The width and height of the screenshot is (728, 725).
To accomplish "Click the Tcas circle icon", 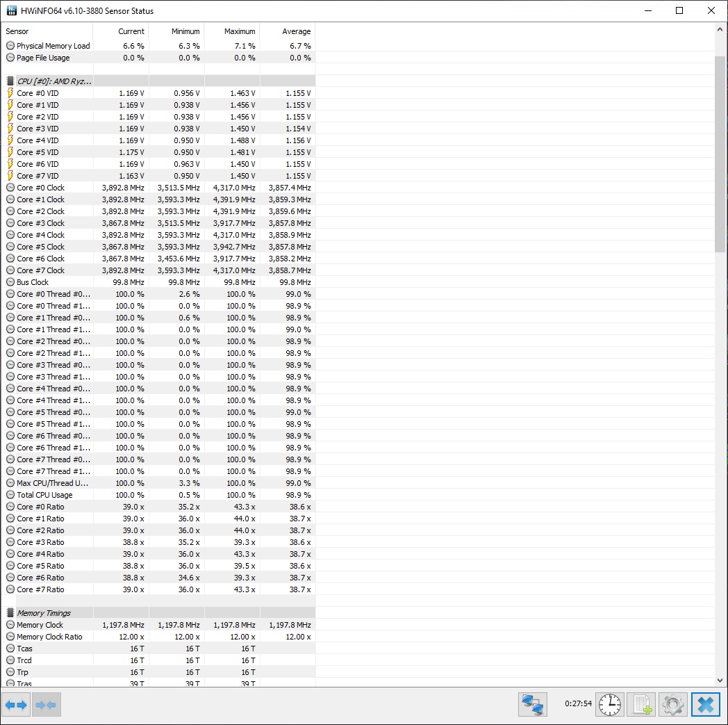I will pyautogui.click(x=10, y=649).
